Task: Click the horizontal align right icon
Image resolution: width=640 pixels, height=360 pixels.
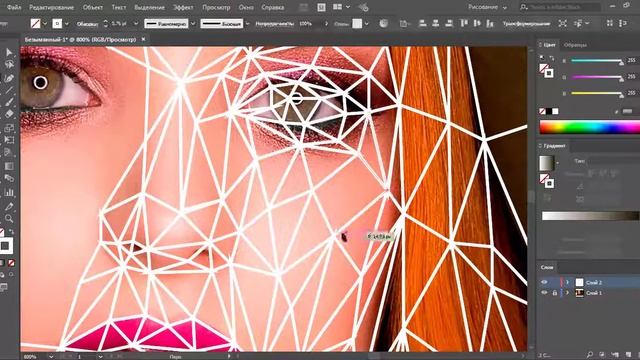Action: coord(449,24)
